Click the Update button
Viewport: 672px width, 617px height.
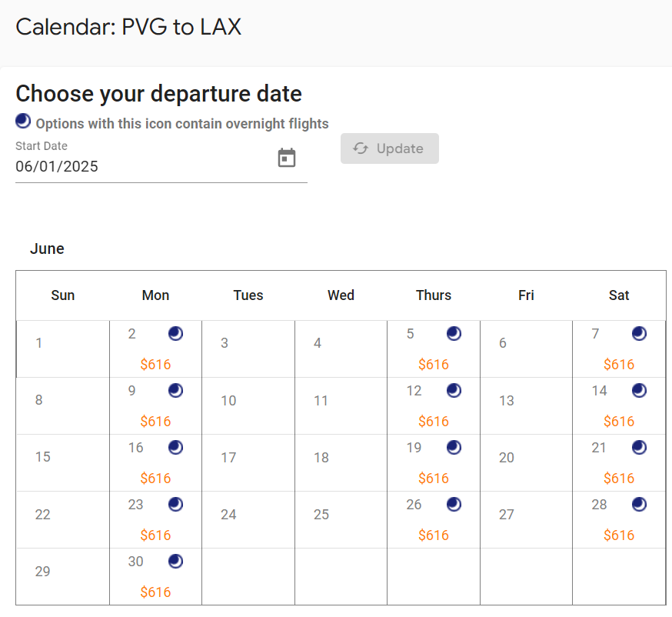[x=390, y=148]
